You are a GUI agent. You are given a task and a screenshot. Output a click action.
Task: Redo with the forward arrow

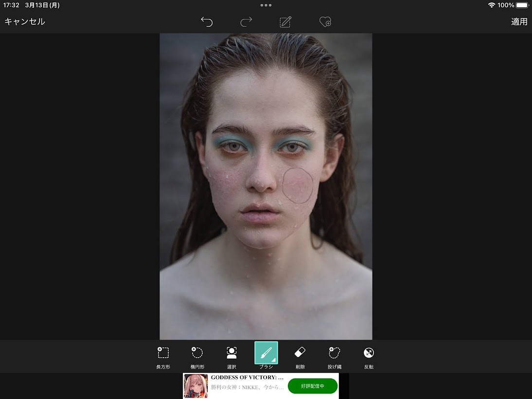coord(246,21)
